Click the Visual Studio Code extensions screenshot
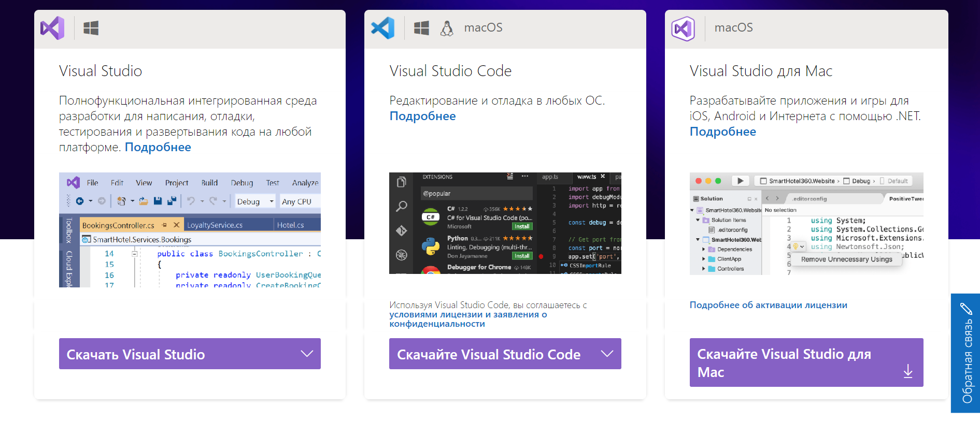This screenshot has height=421, width=980. 505,223
